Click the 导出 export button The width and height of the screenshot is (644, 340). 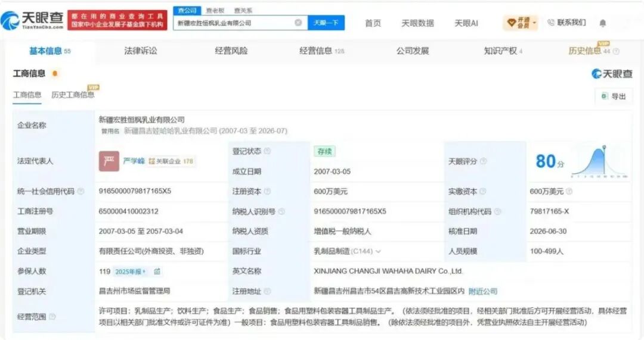coord(614,96)
